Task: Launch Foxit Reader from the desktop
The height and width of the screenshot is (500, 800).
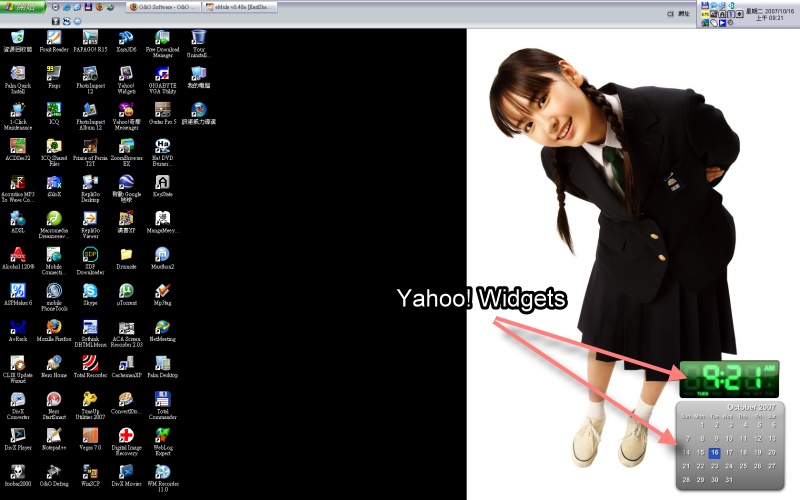Action: (54, 41)
